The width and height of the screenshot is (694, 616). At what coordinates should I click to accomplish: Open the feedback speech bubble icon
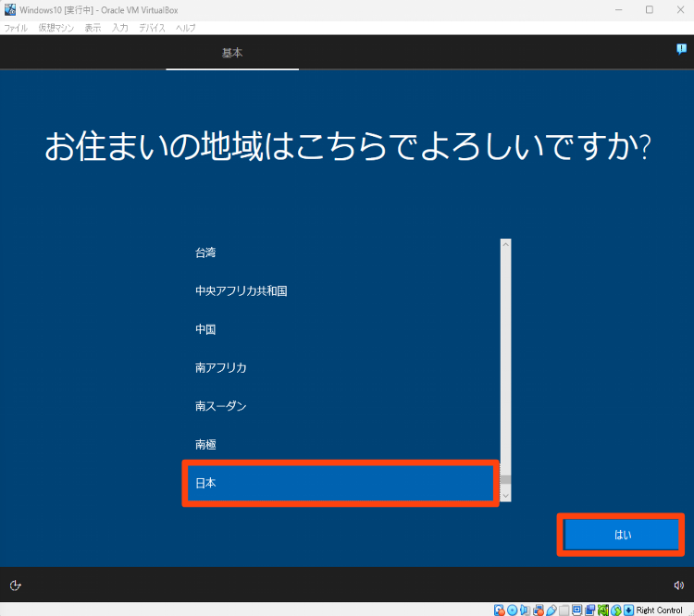click(x=681, y=49)
